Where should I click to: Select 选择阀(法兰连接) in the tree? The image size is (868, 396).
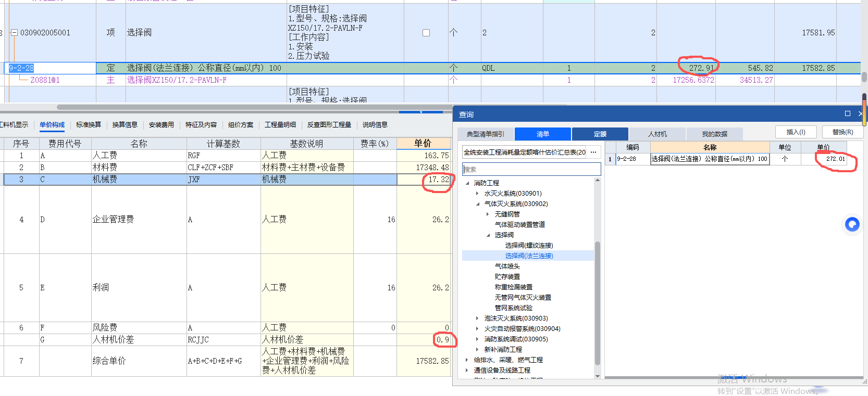pos(529,256)
